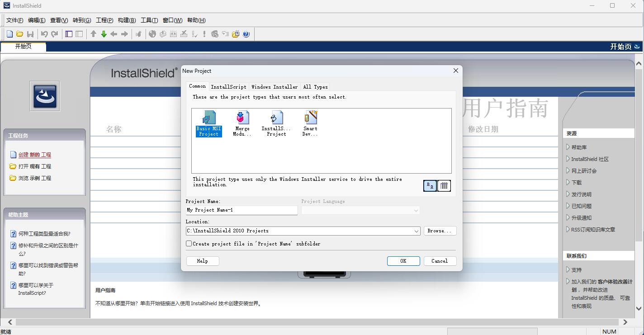Click the 名称 column header
Screen dimensions: 644x335
[114, 129]
